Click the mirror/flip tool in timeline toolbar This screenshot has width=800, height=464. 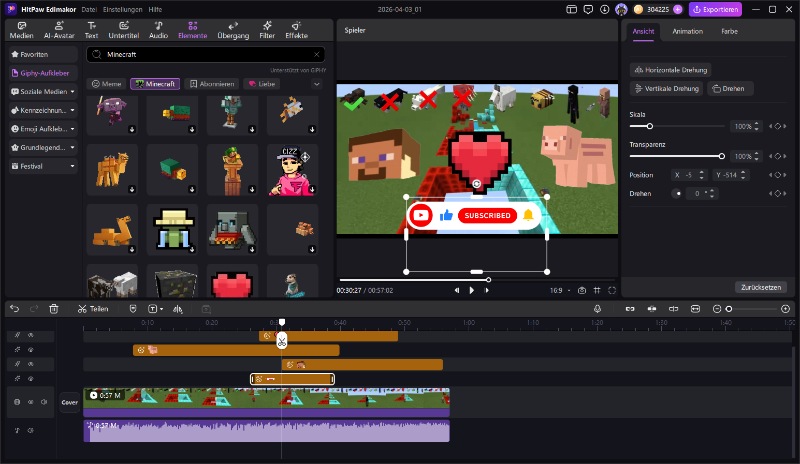[x=178, y=309]
